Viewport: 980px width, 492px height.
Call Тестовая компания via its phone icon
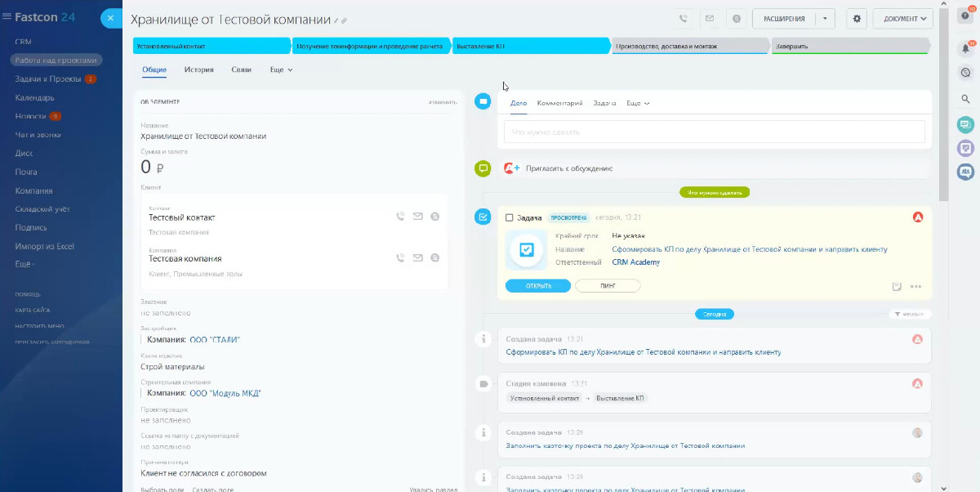(x=400, y=257)
